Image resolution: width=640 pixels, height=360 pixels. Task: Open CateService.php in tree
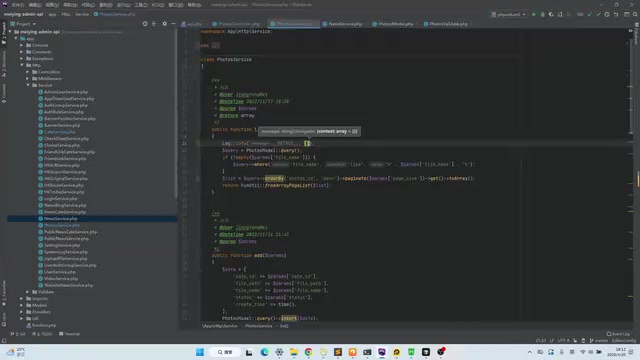tap(59, 132)
